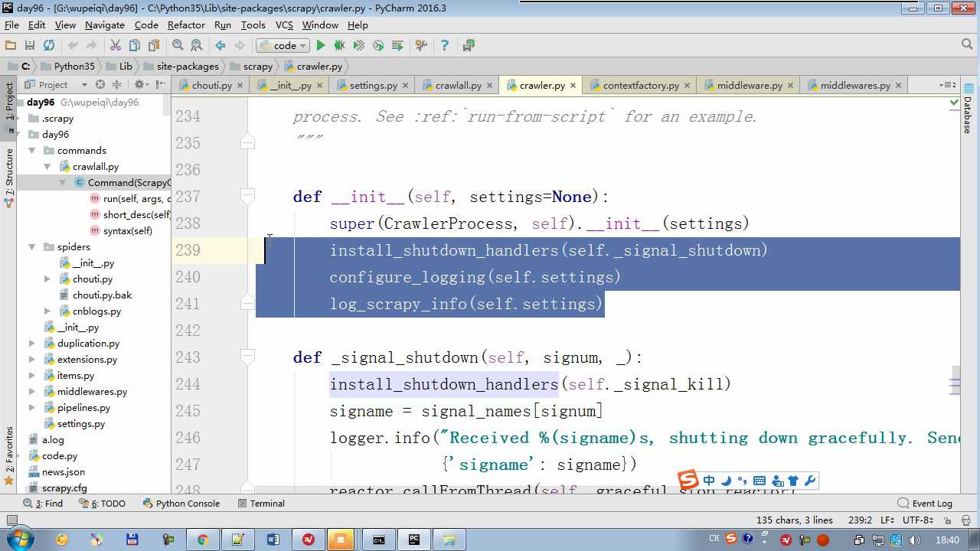Image resolution: width=980 pixels, height=551 pixels.
Task: Click the site-packages breadcrumb
Action: coord(188,67)
